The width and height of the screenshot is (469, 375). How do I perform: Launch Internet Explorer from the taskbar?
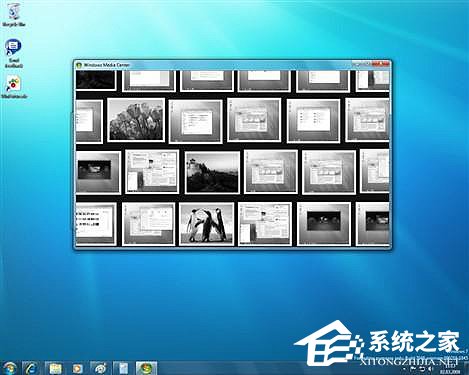coord(31,368)
